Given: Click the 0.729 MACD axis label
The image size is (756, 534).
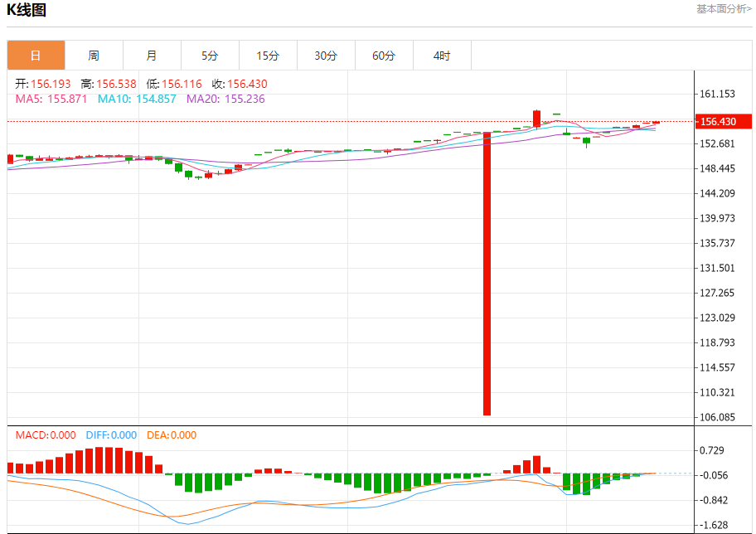Looking at the screenshot, I should (712, 450).
